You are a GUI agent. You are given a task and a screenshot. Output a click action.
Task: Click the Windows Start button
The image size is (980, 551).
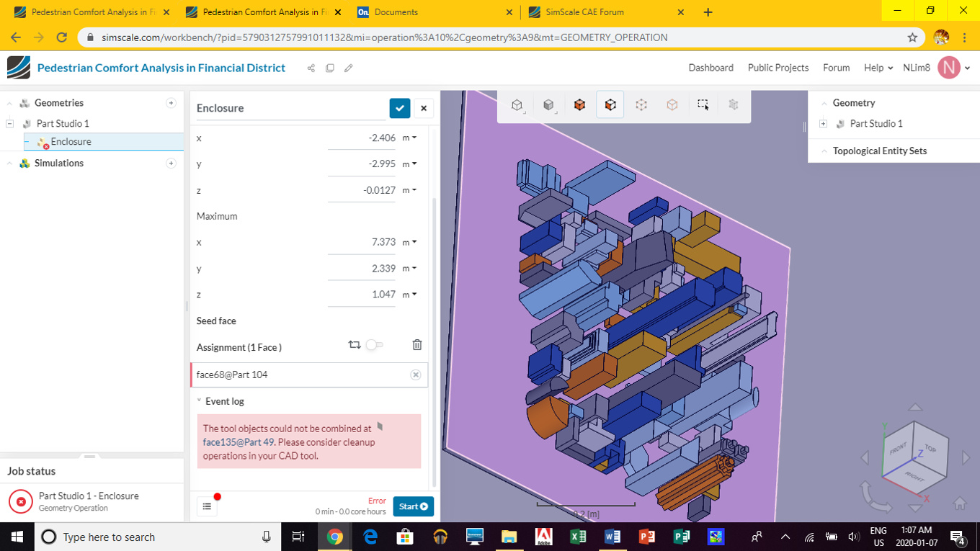[17, 537]
